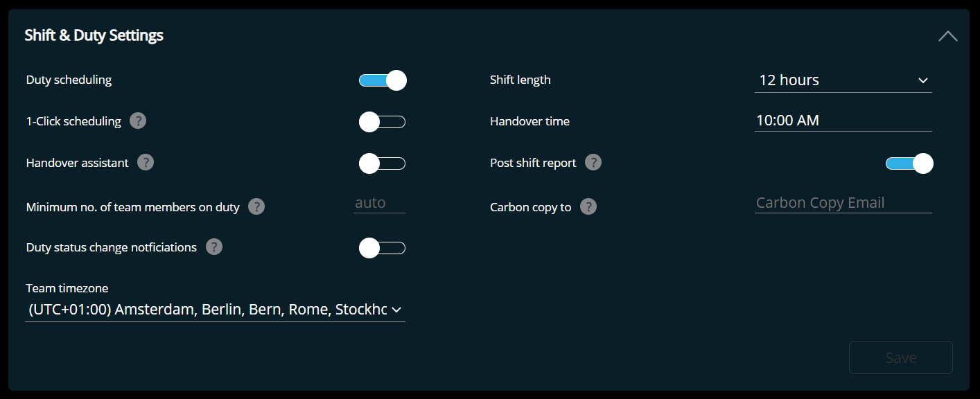Open the Shift length dropdown showing 12 hours

coord(843,80)
